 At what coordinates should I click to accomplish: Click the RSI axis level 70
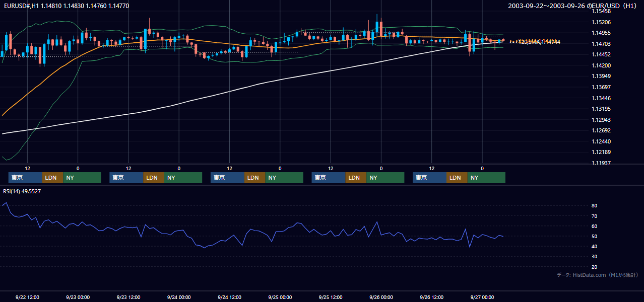point(595,216)
